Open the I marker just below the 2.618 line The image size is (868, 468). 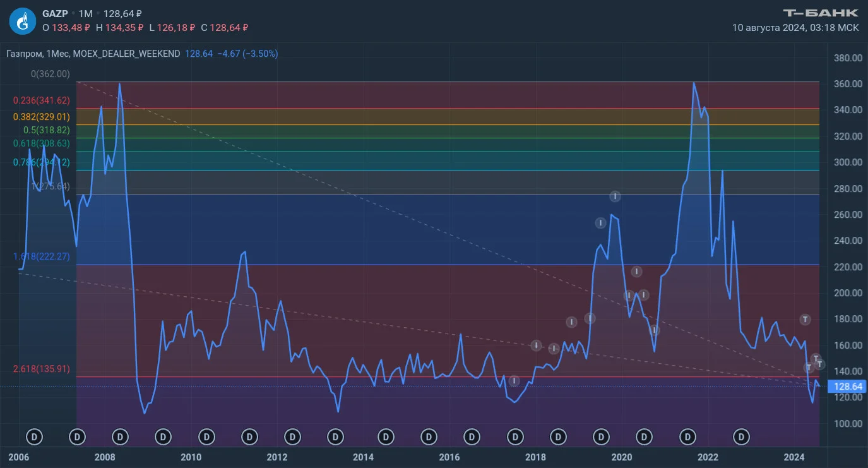[x=514, y=380]
